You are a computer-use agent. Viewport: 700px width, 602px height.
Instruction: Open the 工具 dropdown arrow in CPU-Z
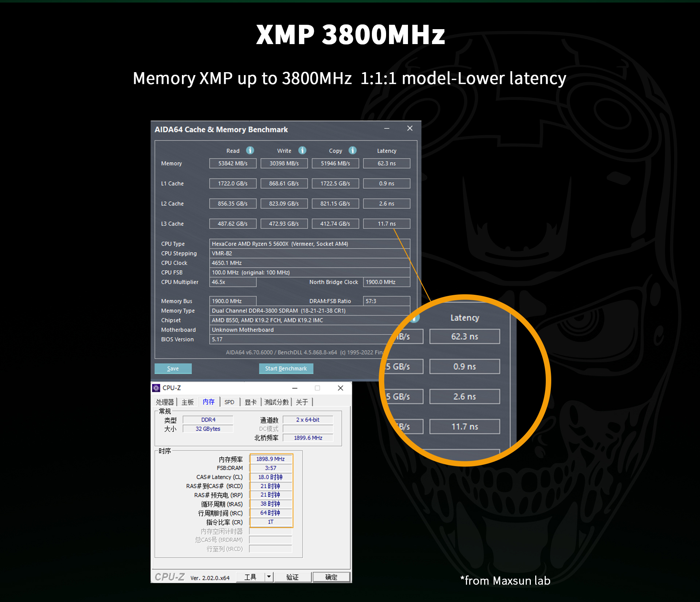click(x=269, y=577)
